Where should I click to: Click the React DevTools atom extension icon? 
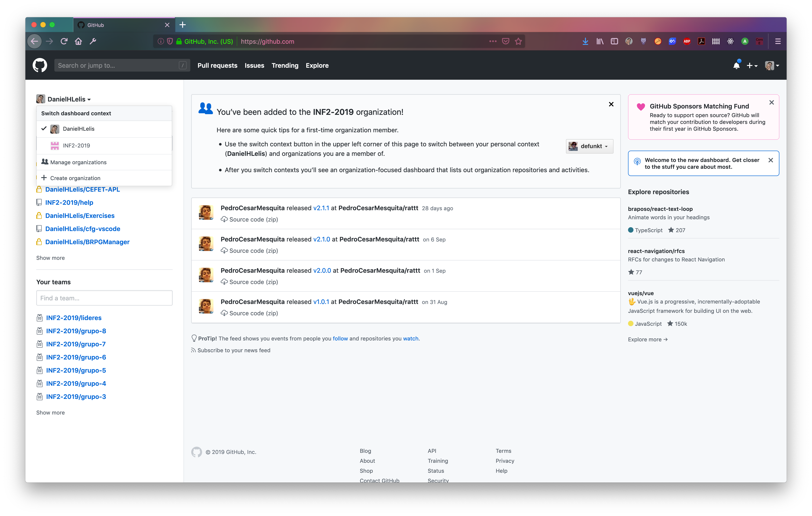click(730, 41)
